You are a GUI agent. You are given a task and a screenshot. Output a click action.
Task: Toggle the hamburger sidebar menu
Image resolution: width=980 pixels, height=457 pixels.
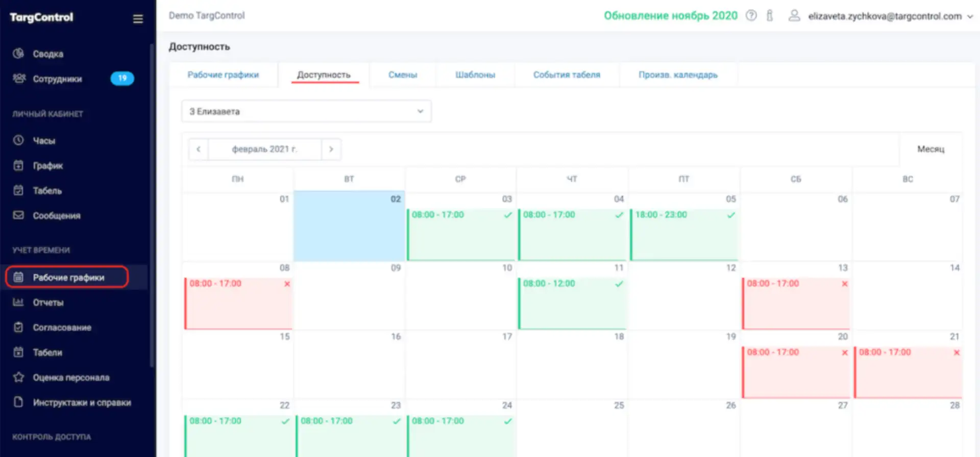pyautogui.click(x=138, y=19)
